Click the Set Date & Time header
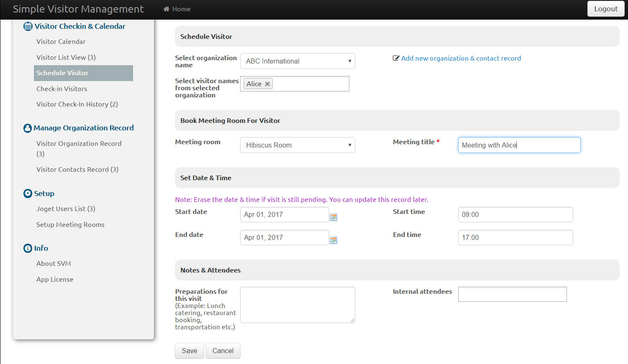 point(397,178)
